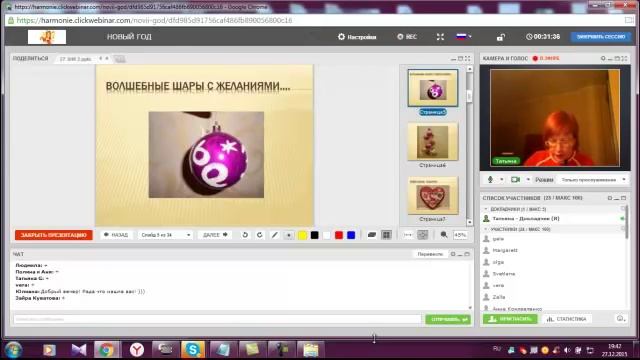Select the Страница7 heart slide thumbnail

(433, 195)
